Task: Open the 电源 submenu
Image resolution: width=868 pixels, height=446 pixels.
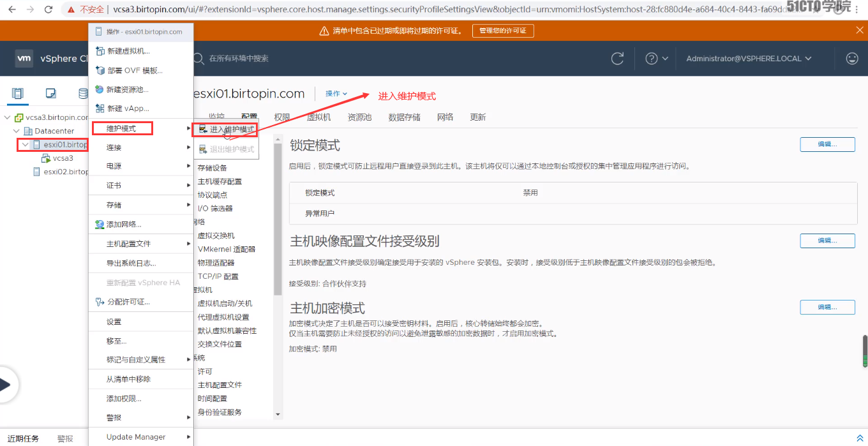Action: [140, 166]
